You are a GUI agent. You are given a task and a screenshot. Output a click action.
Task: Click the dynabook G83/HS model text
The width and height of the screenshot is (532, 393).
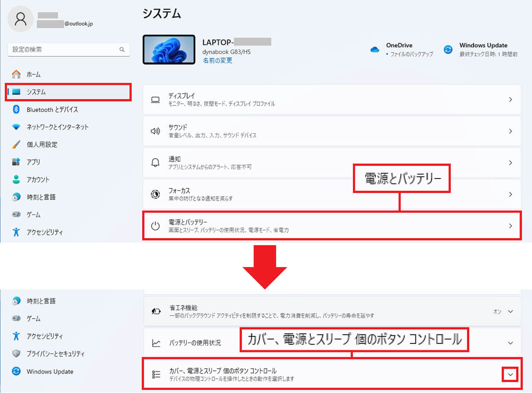click(x=226, y=52)
